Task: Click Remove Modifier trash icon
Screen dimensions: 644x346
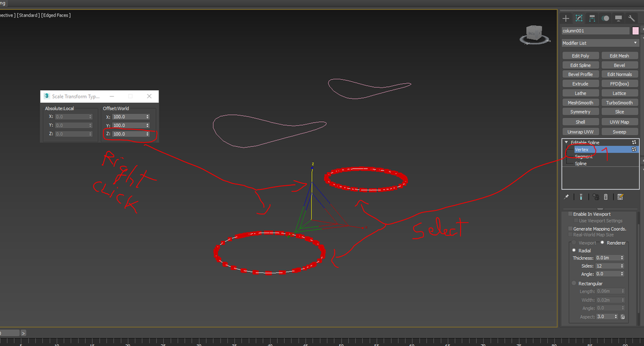Action: point(605,197)
